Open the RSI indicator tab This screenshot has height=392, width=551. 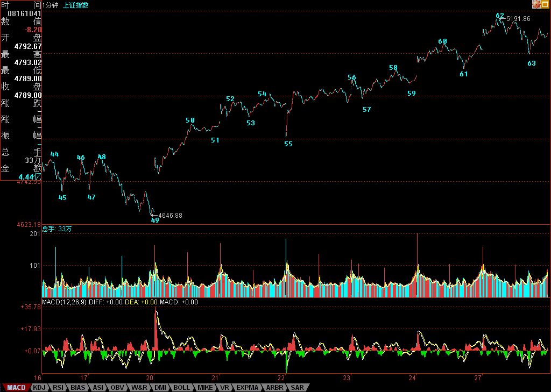pyautogui.click(x=58, y=387)
